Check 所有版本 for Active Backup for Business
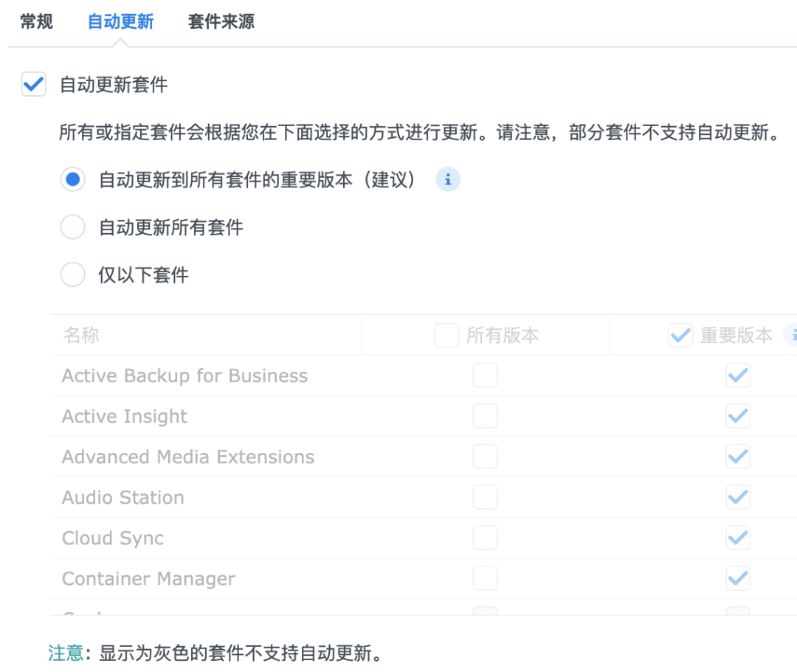797x672 pixels. pos(485,375)
